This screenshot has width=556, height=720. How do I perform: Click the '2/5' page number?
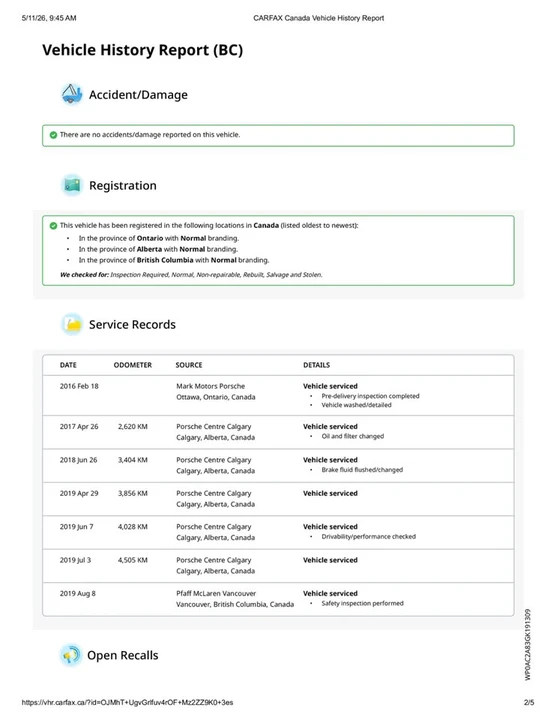click(x=529, y=703)
